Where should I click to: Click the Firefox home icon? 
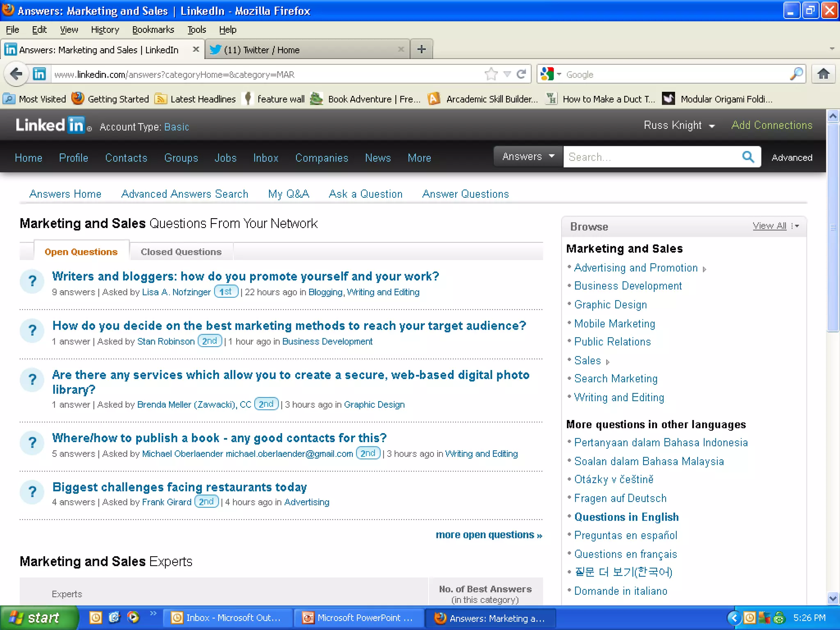[823, 74]
